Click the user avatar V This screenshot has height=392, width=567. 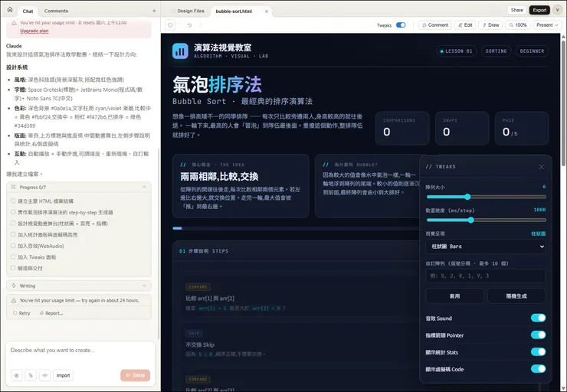pyautogui.click(x=557, y=10)
